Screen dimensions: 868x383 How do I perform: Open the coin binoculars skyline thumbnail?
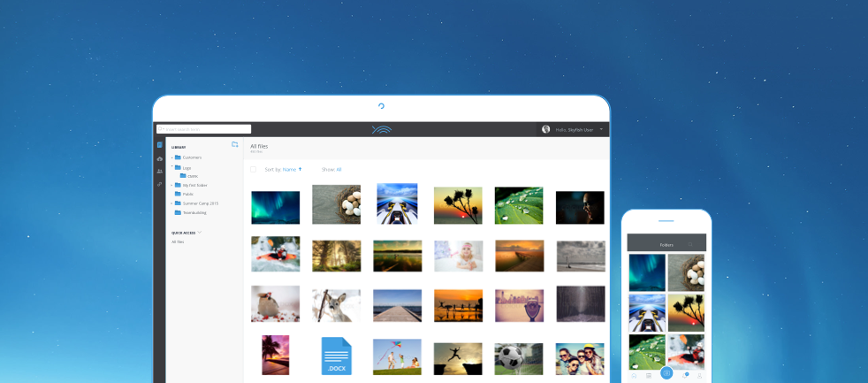pos(519,305)
